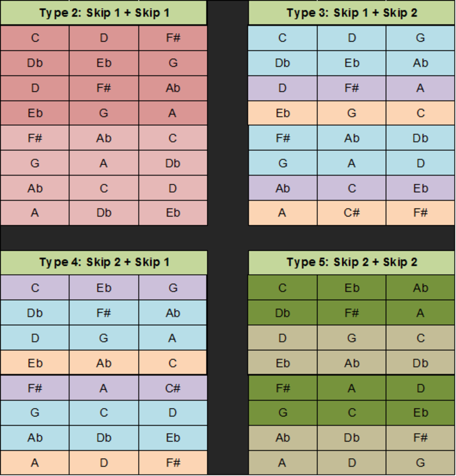Select F# in Type 2's C, D, F# row

173,38
